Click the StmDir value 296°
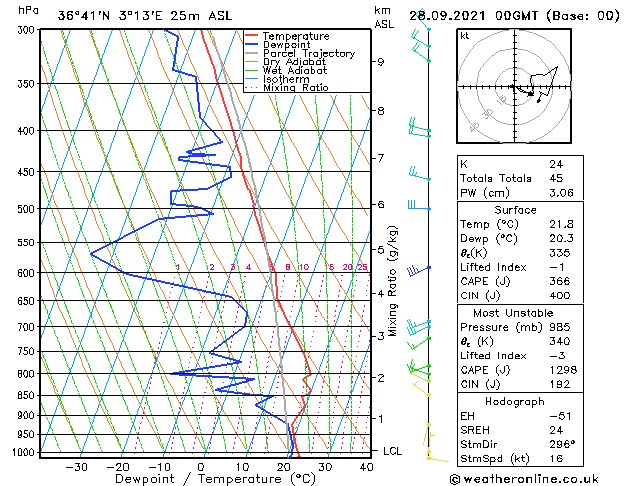Image resolution: width=629 pixels, height=486 pixels. [562, 444]
